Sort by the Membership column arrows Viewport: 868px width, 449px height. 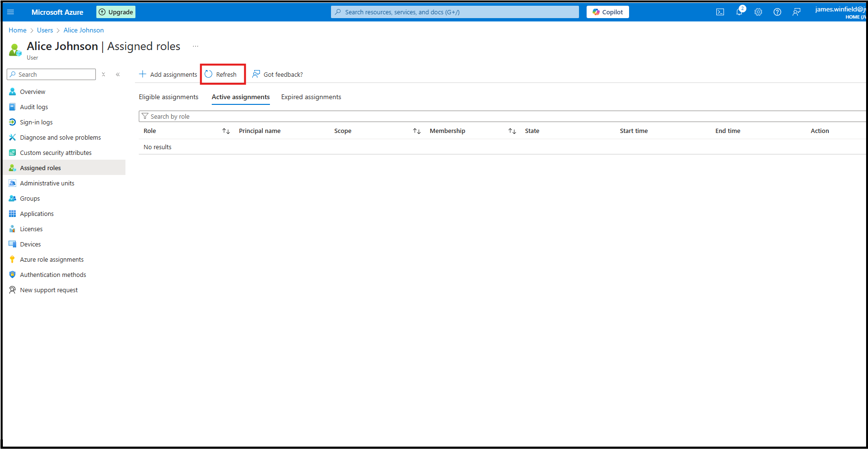coord(512,131)
